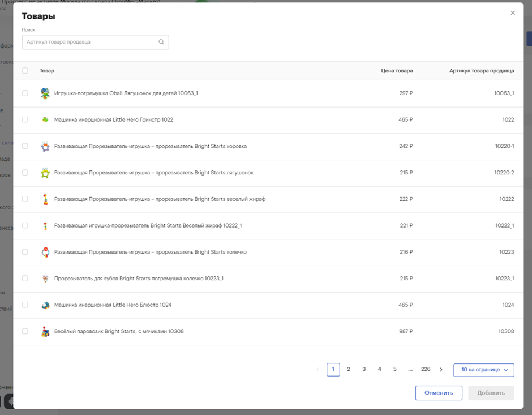Select checkbox for погремушка колечко 10223_1
This screenshot has height=415, width=532.
pyautogui.click(x=25, y=278)
